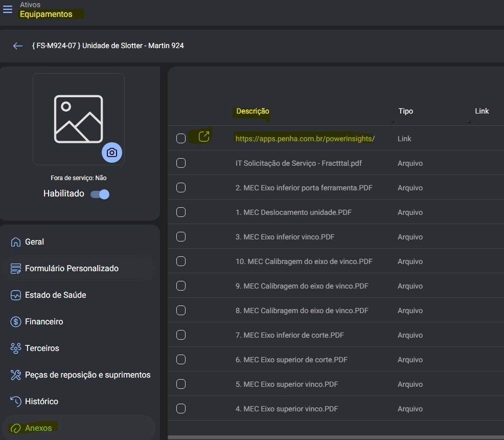The height and width of the screenshot is (440, 504).
Task: Click '5. MEC Eixo superior vinco.PDF'
Action: coord(287,384)
